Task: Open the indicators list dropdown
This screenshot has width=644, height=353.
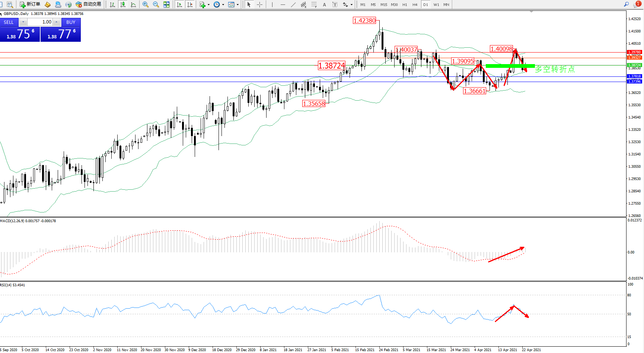Action: [208, 5]
